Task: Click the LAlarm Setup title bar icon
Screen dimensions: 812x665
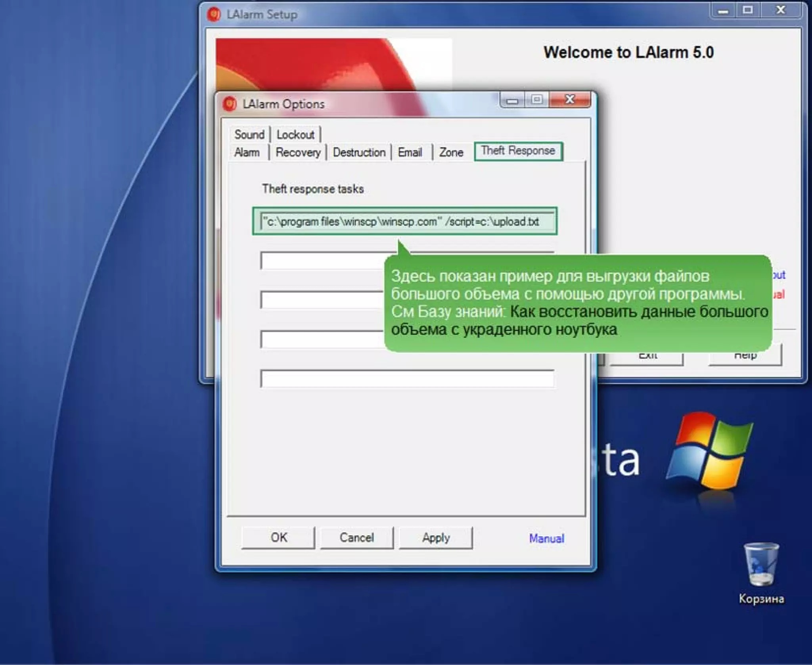Action: [x=214, y=14]
